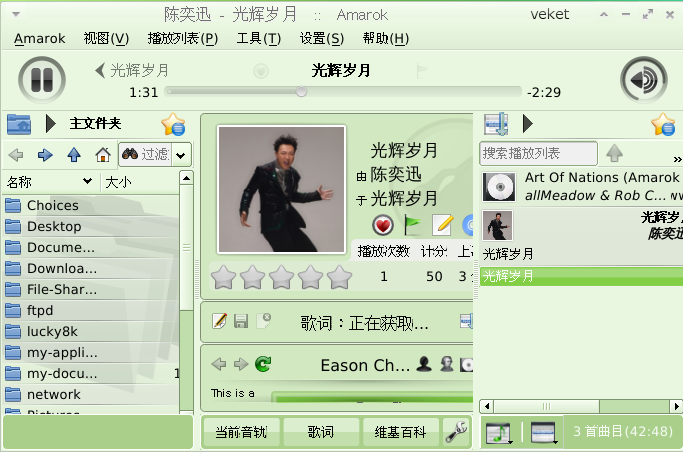Open playlist bookmarks star icon

click(663, 125)
